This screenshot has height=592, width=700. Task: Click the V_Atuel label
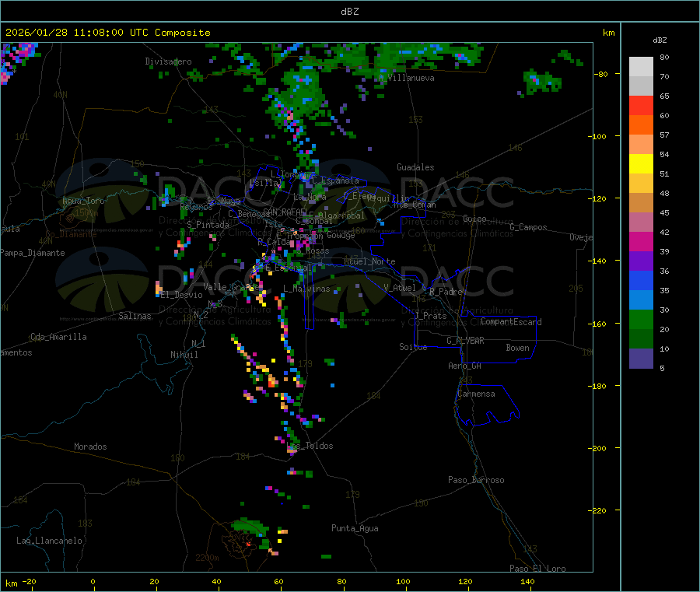click(400, 288)
